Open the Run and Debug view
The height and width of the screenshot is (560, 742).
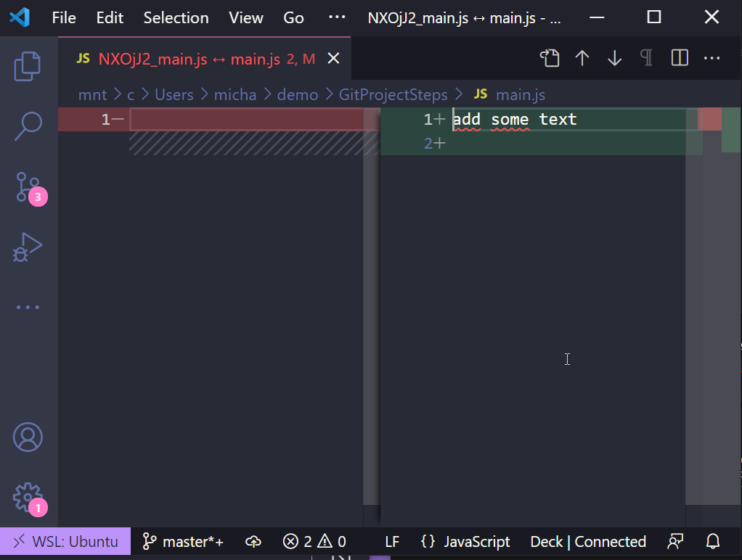pos(28,247)
